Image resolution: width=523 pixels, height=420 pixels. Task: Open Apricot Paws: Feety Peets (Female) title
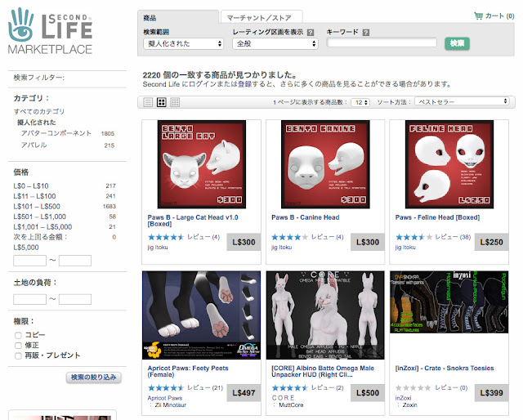(188, 371)
